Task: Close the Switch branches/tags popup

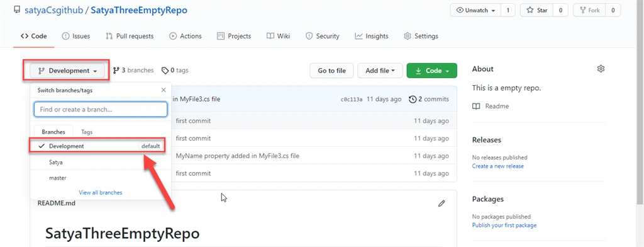Action: (164, 90)
